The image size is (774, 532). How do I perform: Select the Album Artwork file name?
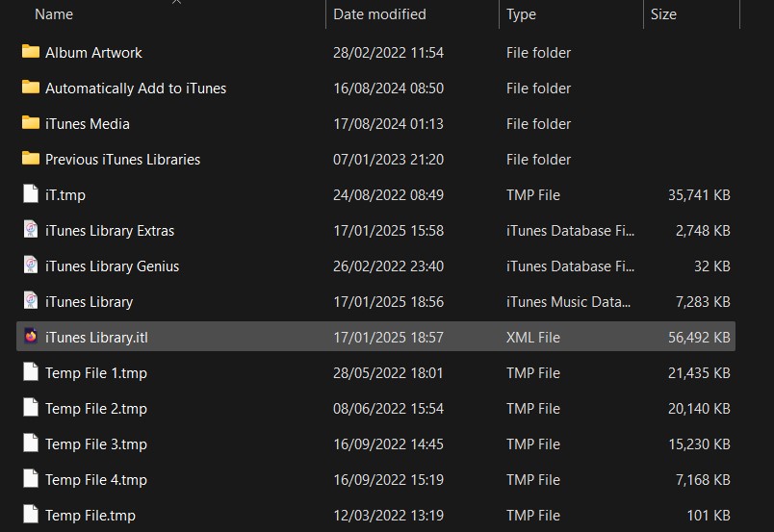93,53
